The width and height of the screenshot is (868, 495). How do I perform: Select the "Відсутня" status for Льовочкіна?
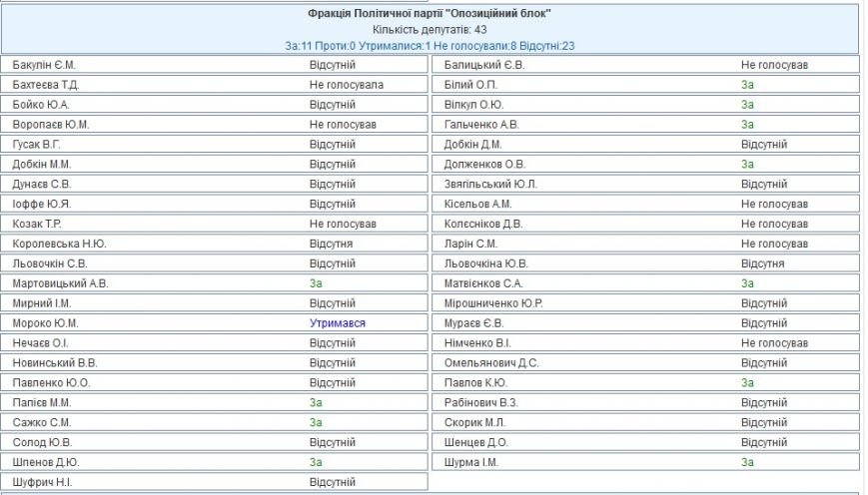tap(763, 264)
